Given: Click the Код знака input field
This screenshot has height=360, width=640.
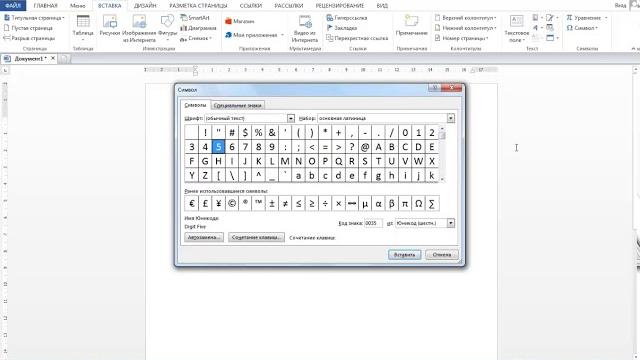Looking at the screenshot, I should [373, 223].
